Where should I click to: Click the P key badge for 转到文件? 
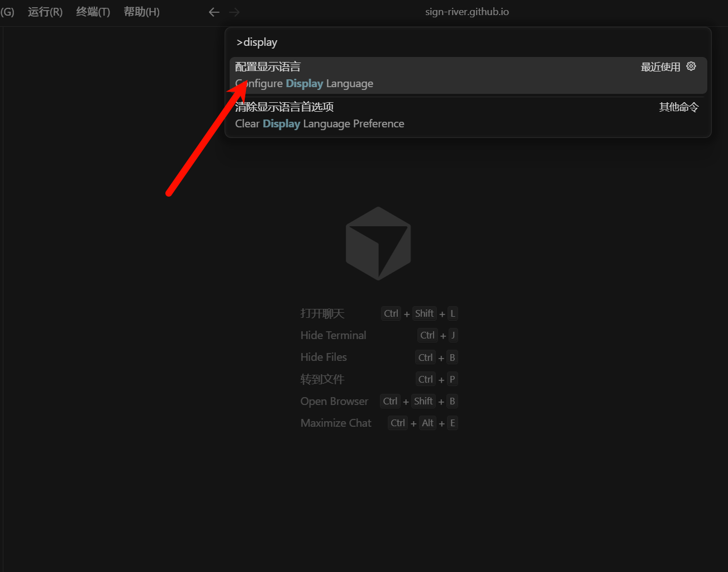(453, 379)
